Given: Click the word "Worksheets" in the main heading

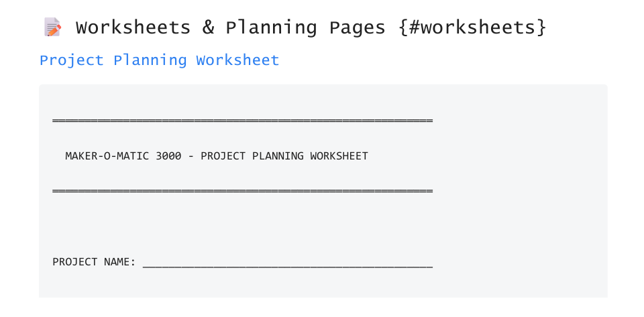Looking at the screenshot, I should (133, 27).
